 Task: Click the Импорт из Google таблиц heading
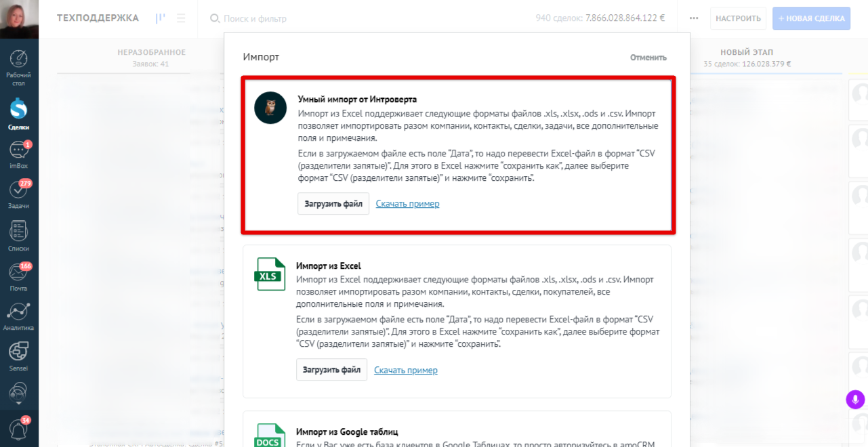[347, 431]
